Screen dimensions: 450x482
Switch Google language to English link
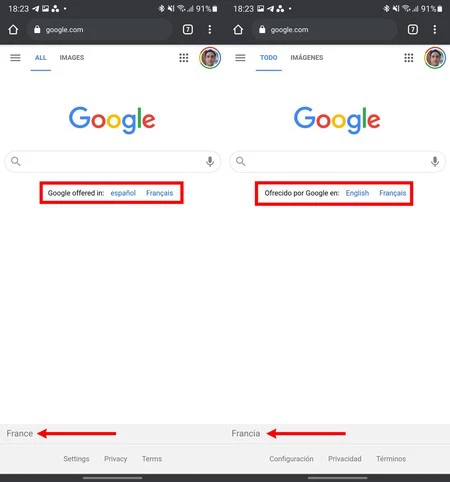357,193
